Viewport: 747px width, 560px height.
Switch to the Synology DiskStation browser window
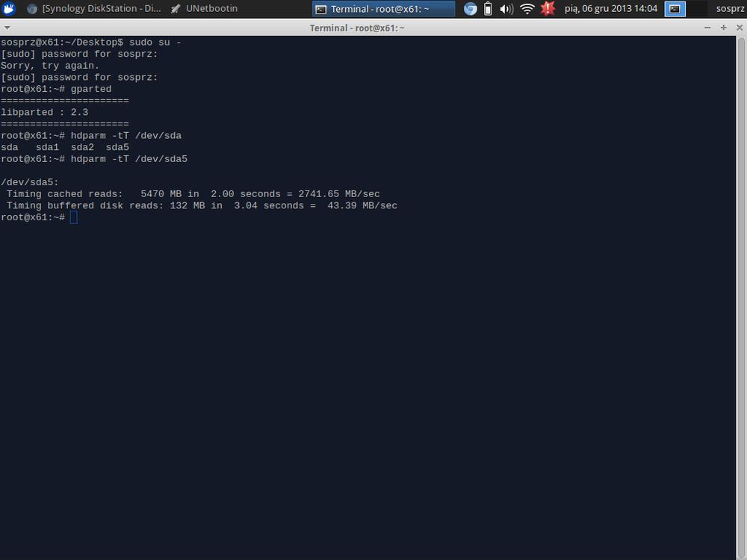coord(93,8)
